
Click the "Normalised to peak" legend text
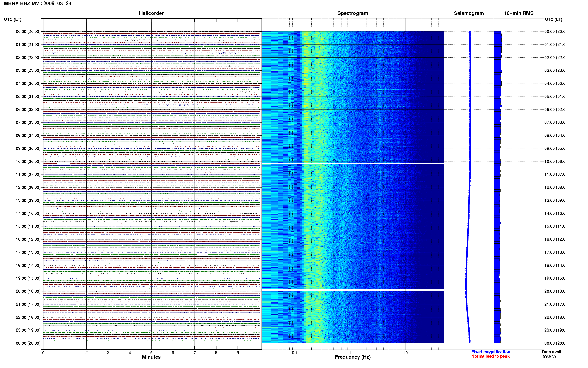click(490, 356)
